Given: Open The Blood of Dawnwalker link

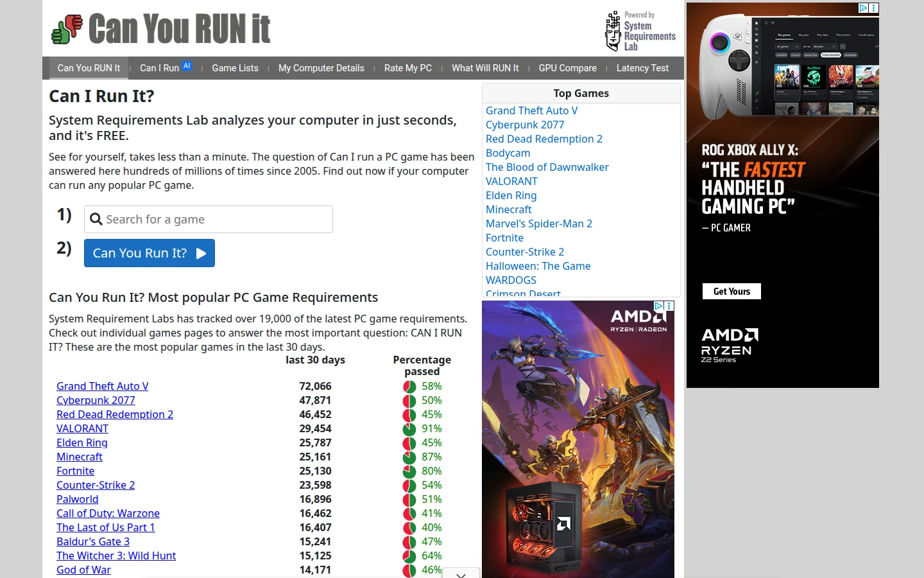Looking at the screenshot, I should tap(547, 167).
